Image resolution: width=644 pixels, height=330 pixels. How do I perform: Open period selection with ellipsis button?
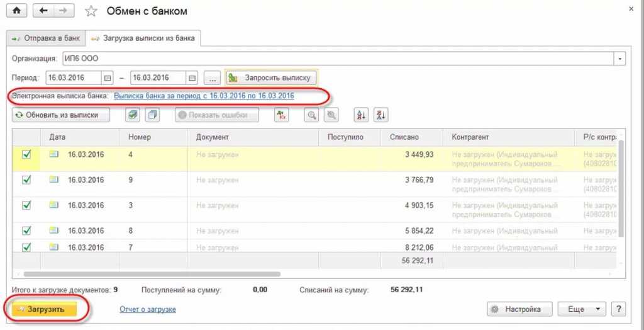click(x=213, y=78)
